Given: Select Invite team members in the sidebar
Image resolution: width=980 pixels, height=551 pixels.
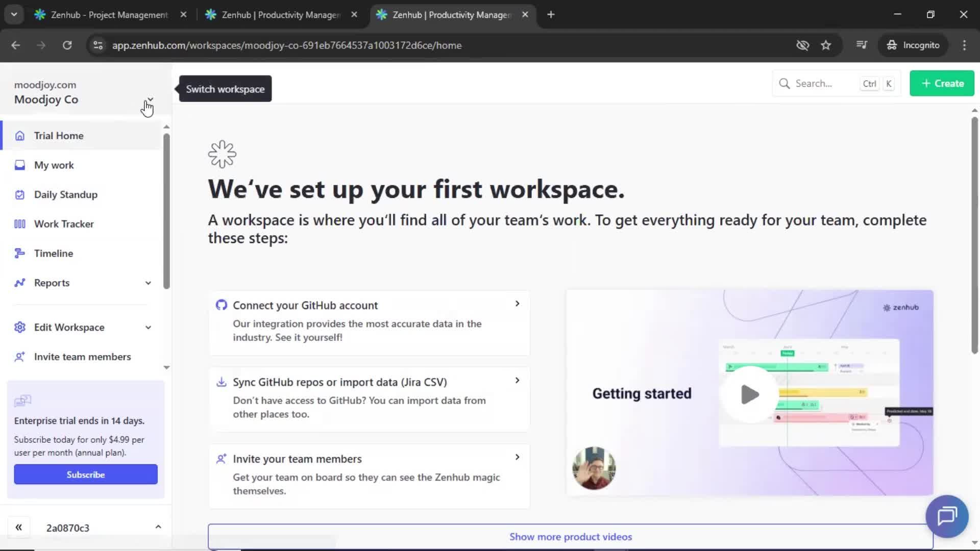Looking at the screenshot, I should point(82,357).
